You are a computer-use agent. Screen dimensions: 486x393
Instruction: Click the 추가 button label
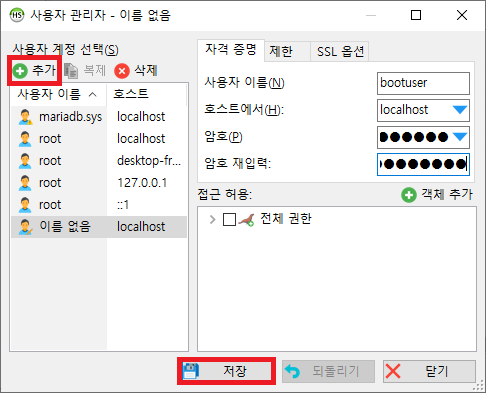tap(44, 70)
